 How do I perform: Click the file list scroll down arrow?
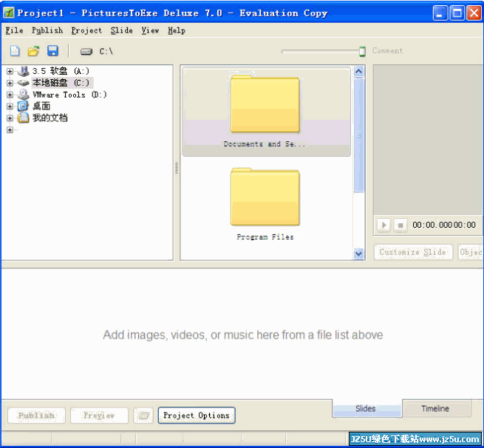[x=358, y=254]
